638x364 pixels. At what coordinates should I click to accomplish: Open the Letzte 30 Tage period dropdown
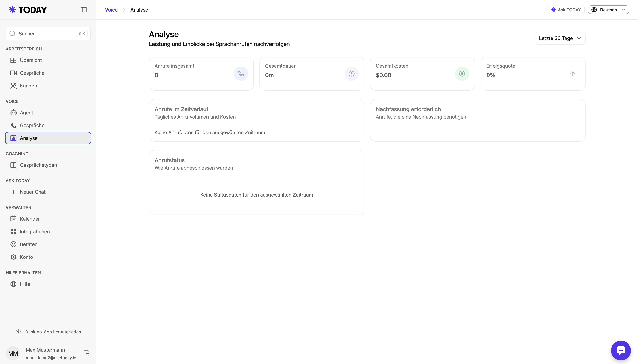(x=560, y=38)
